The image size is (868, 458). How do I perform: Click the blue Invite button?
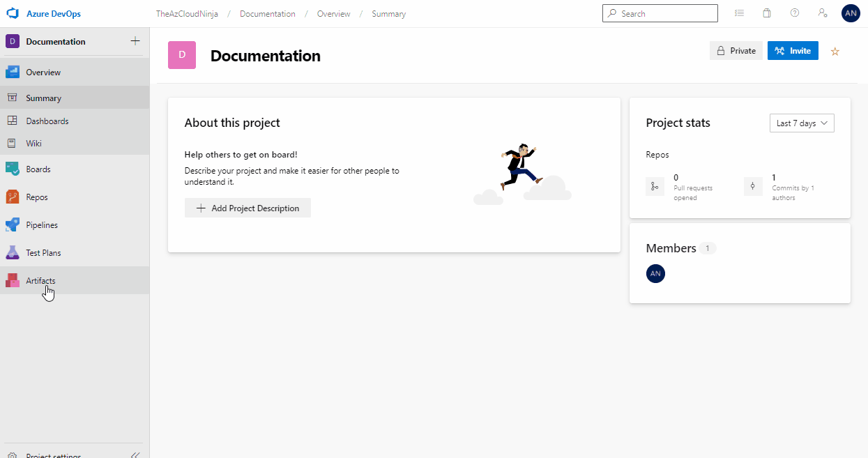(x=793, y=51)
